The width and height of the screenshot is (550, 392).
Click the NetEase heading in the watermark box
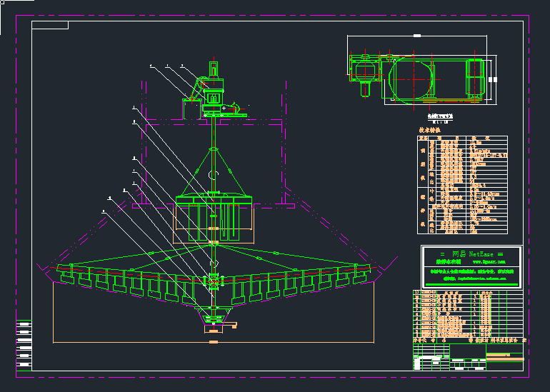(x=471, y=253)
